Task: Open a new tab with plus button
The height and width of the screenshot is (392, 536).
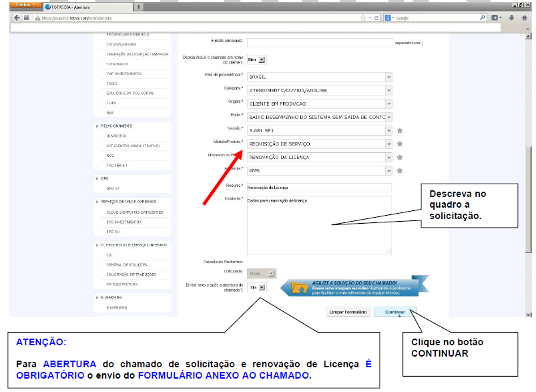Action: (138, 7)
